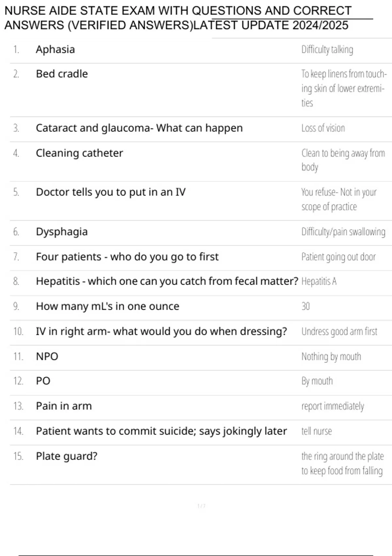Screen dimensions: 392x556
Task: Click the answer '30'
Action: tap(305, 306)
